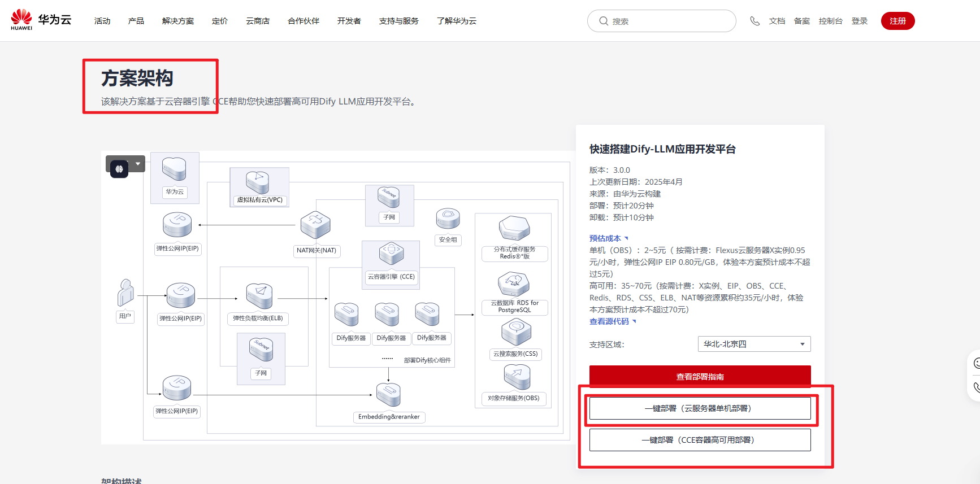Open the 云商店 menu
The height and width of the screenshot is (484, 980).
[258, 21]
